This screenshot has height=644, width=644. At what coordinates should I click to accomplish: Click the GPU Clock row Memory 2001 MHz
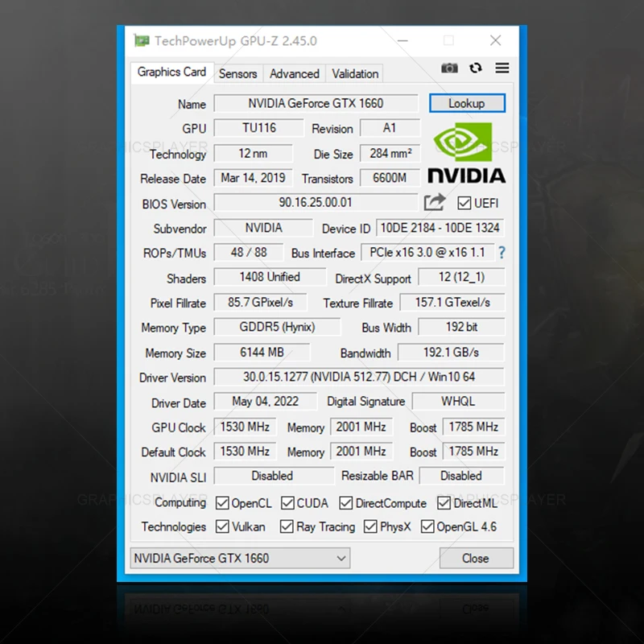pos(361,427)
